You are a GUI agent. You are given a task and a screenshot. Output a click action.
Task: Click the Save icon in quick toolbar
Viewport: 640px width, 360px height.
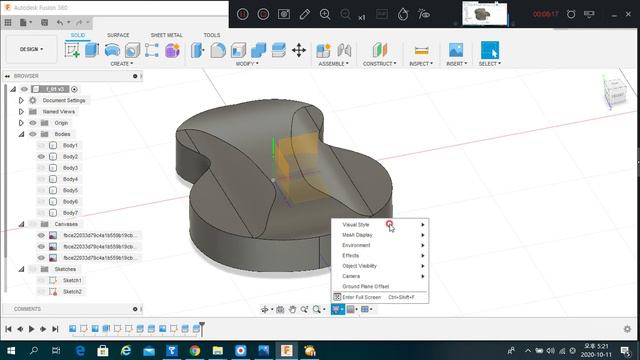44,22
